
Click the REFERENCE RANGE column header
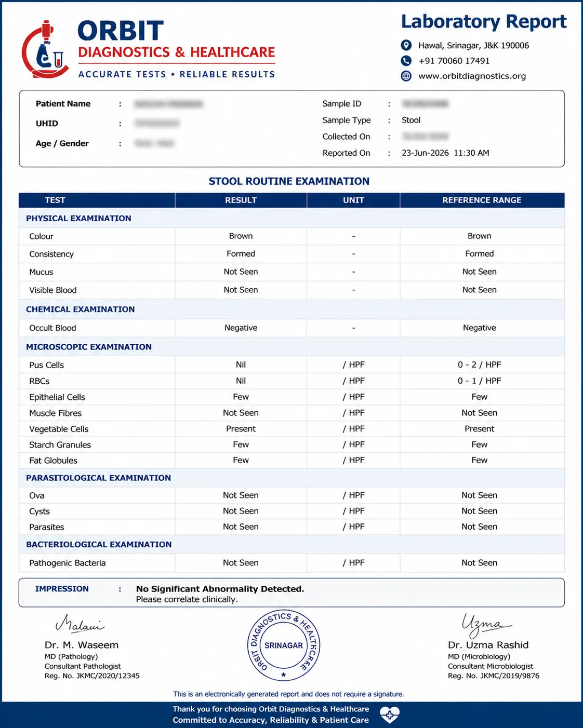pos(482,200)
